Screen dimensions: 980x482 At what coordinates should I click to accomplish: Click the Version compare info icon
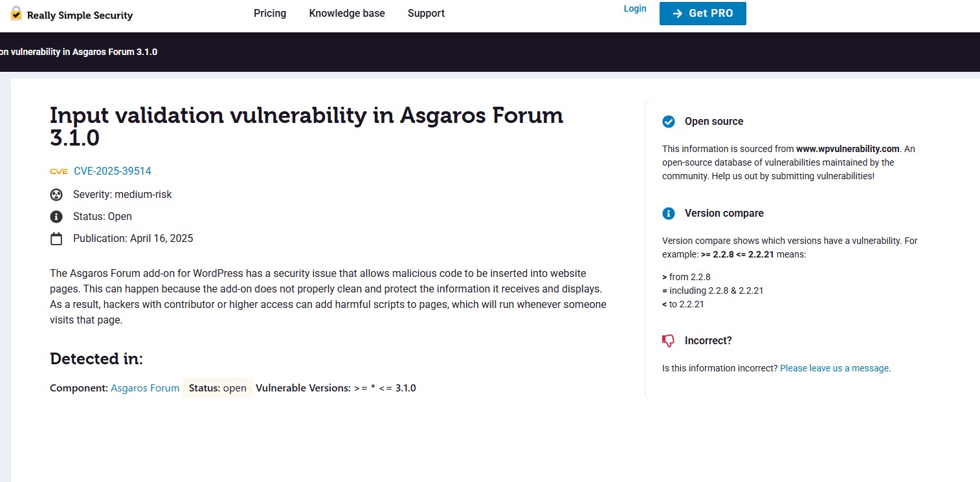tap(669, 214)
